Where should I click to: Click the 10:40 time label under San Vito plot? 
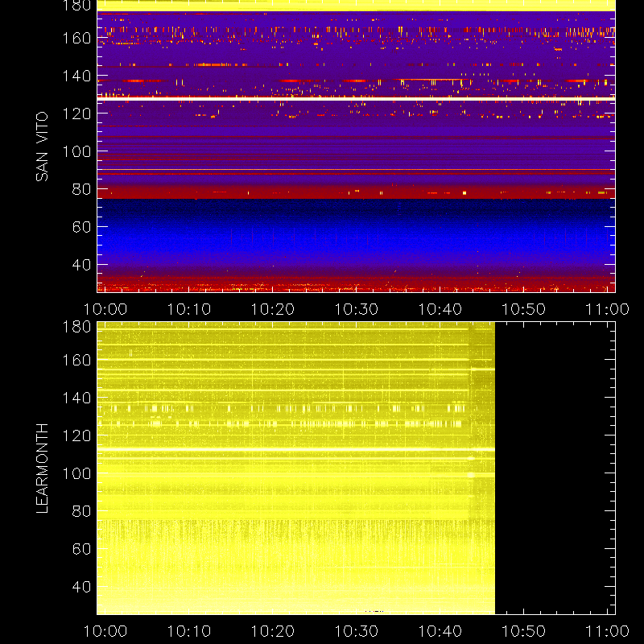440,309
